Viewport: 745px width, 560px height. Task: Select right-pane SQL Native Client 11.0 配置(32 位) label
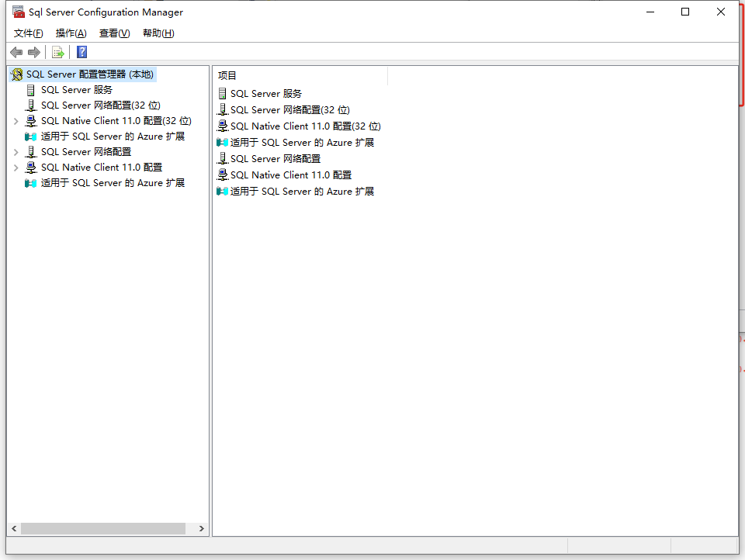[x=306, y=126]
